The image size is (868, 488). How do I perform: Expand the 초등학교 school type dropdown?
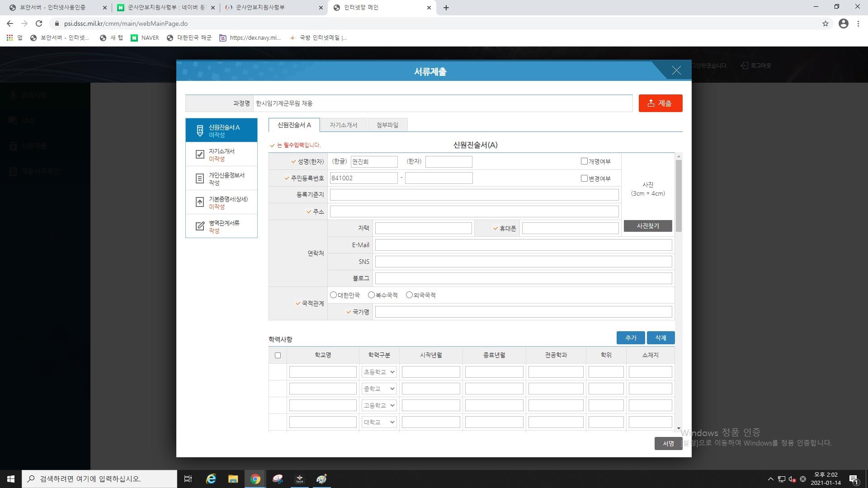[379, 372]
